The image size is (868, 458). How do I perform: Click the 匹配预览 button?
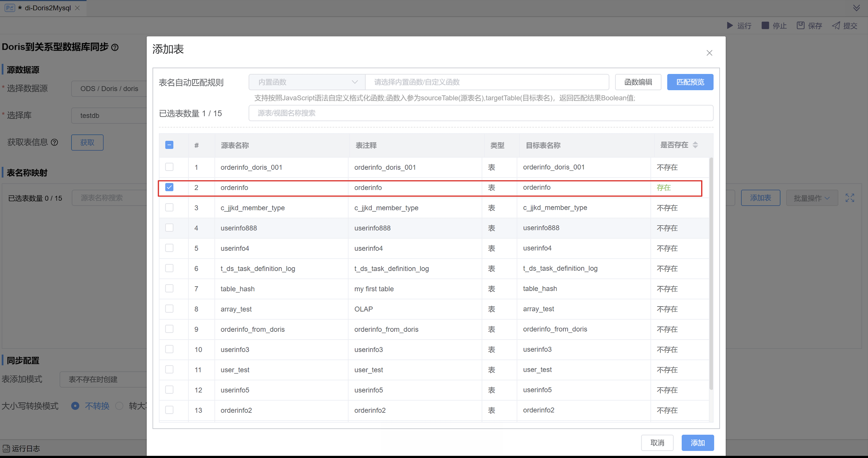coord(690,82)
